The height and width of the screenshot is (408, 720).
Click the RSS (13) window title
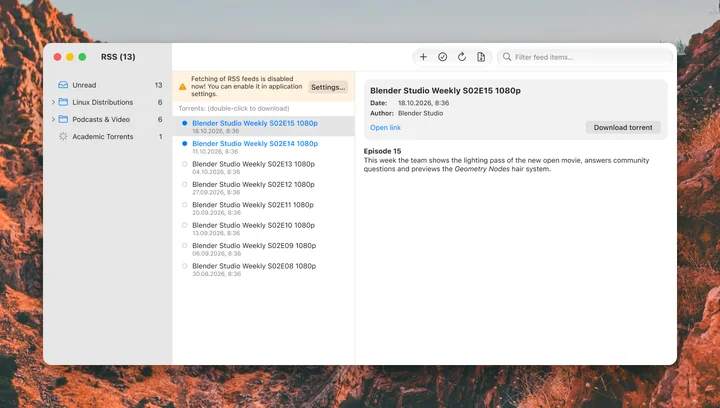(x=118, y=57)
